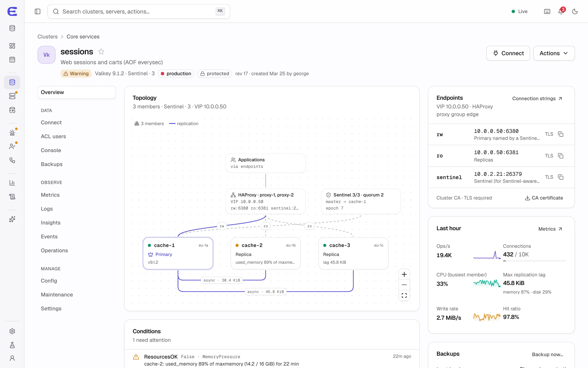Open the alerts siren icon in sidebar
Image resolution: width=588 pixels, height=368 pixels.
(x=12, y=133)
